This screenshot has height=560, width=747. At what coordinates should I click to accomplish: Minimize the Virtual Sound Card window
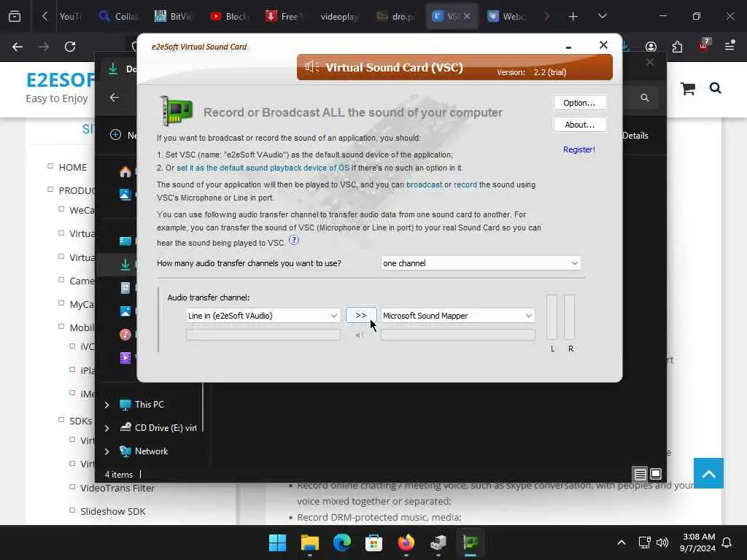[x=568, y=47]
